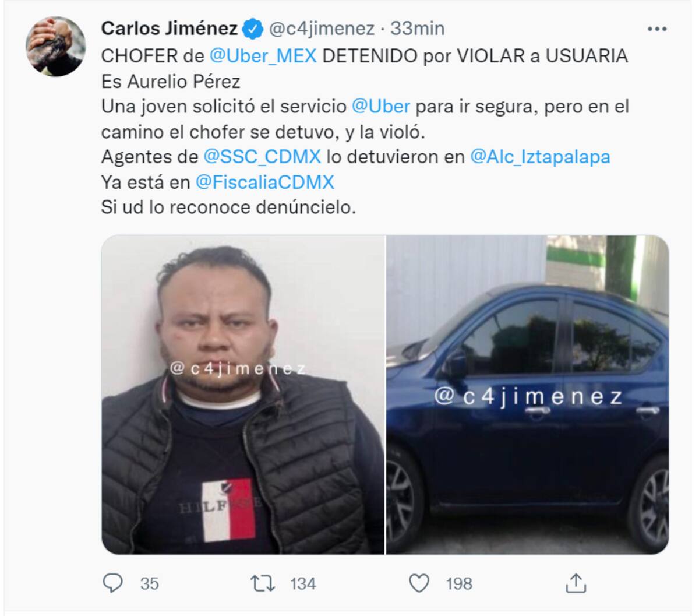
Task: Click the blue verified badge
Action: pos(252,28)
